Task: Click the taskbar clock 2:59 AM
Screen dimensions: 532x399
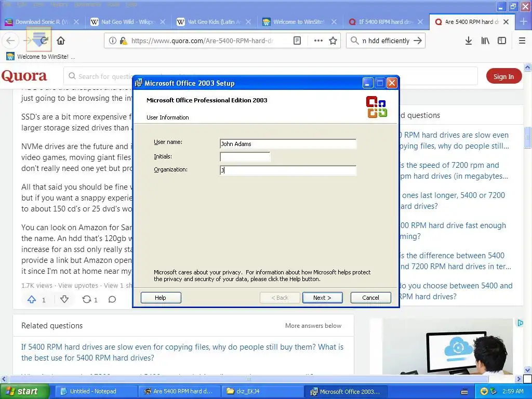Action: 513,391
